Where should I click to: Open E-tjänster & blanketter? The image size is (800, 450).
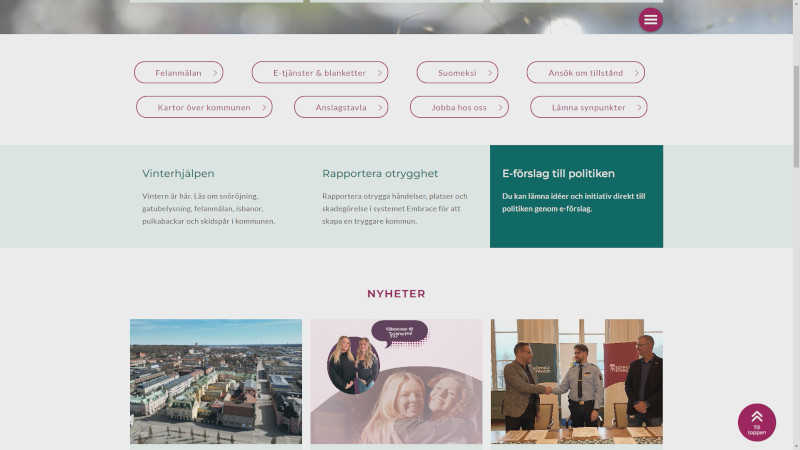click(320, 72)
